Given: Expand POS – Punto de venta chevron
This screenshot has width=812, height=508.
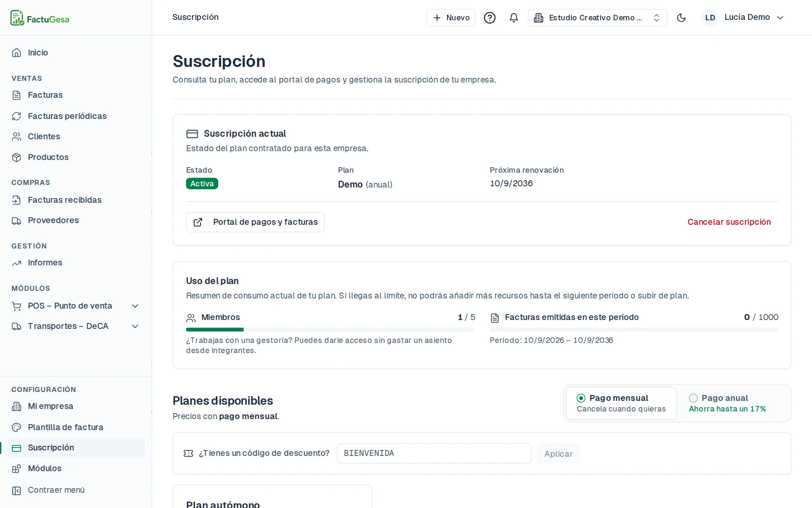Looking at the screenshot, I should [x=135, y=306].
